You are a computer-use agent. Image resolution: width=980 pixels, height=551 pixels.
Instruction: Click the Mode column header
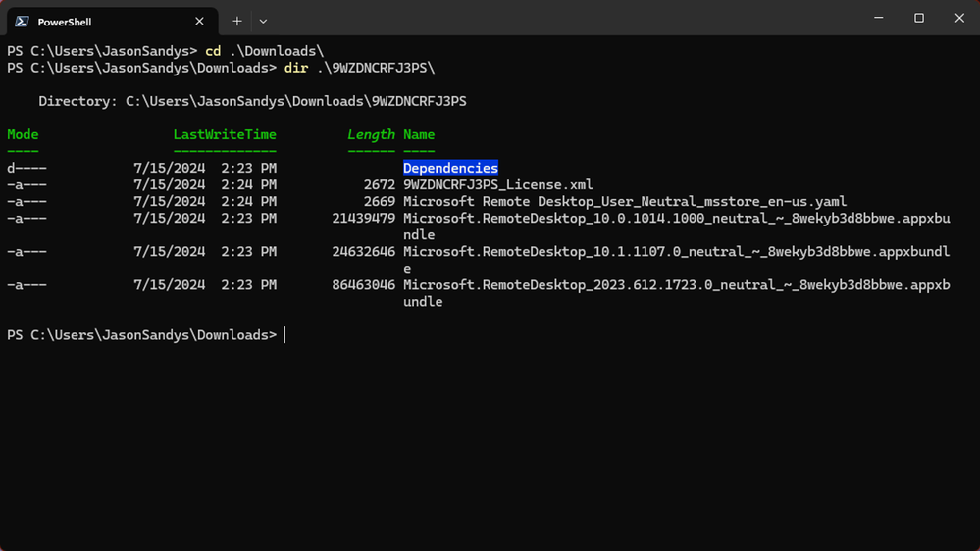24,135
